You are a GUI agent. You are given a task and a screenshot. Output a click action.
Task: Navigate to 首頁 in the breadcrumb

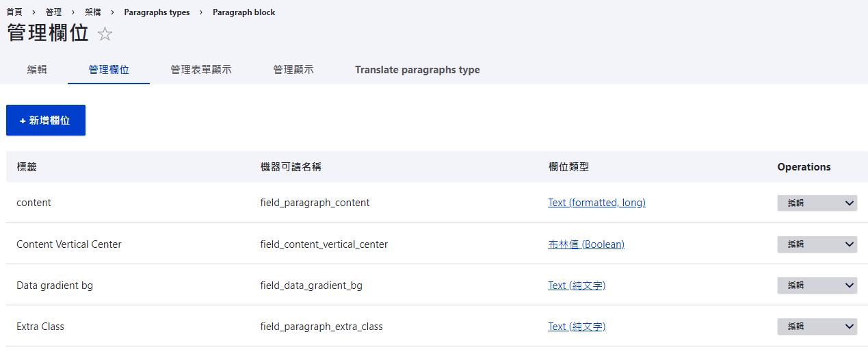[14, 12]
